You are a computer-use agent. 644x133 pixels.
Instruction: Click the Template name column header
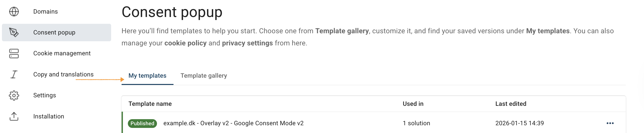[x=150, y=104]
